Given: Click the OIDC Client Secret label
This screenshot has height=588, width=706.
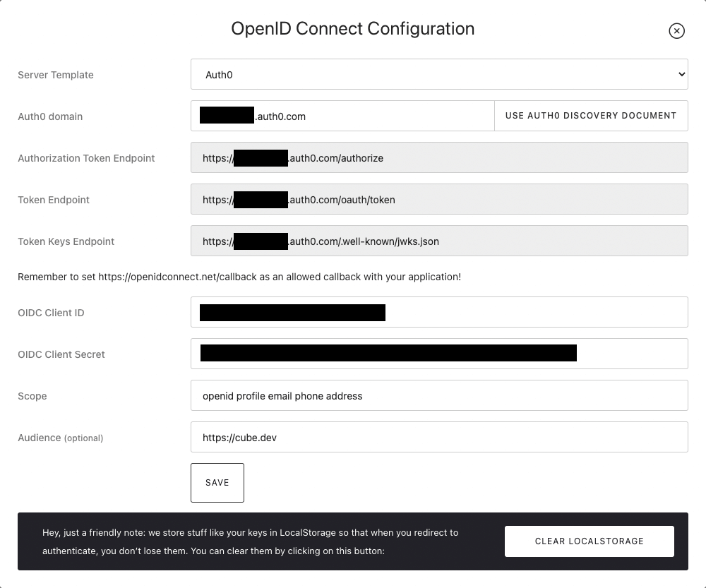Looking at the screenshot, I should pos(61,354).
